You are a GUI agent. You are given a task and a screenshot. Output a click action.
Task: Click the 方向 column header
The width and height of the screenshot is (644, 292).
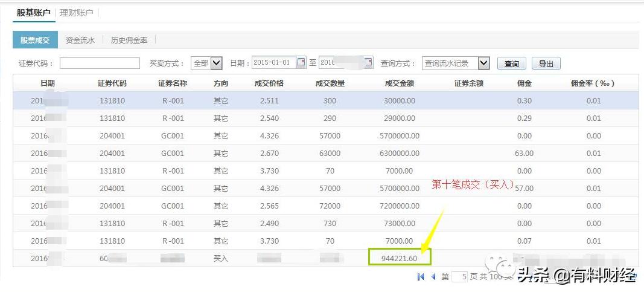click(x=220, y=83)
